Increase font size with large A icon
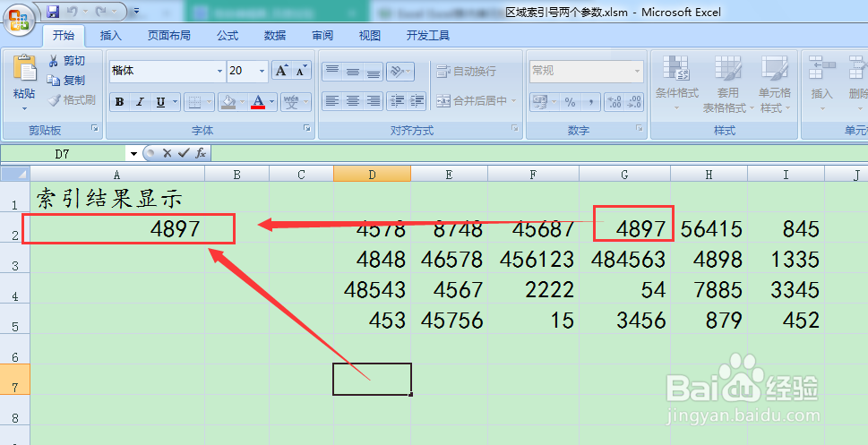This screenshot has width=868, height=445. point(281,71)
